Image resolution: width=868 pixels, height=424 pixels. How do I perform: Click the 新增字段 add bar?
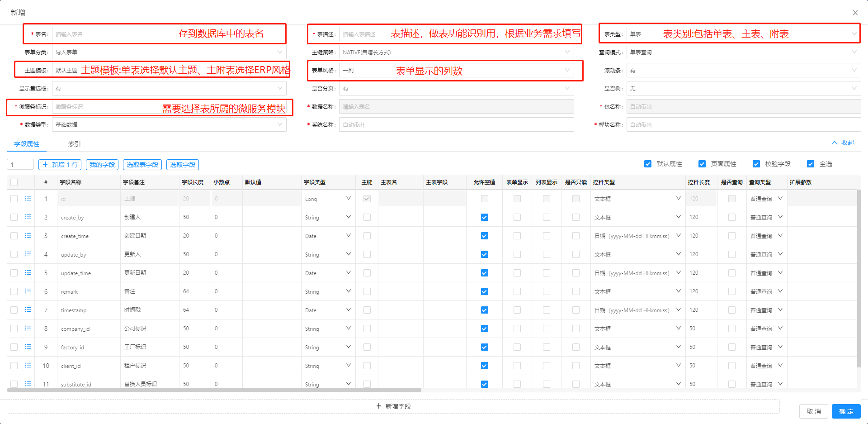393,406
